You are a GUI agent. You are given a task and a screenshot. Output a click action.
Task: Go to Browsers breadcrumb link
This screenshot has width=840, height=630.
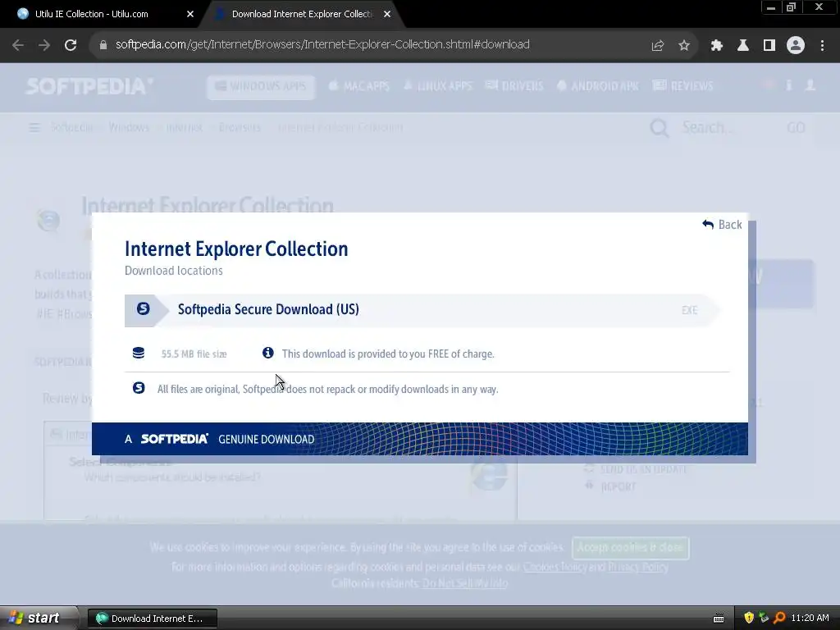240,127
